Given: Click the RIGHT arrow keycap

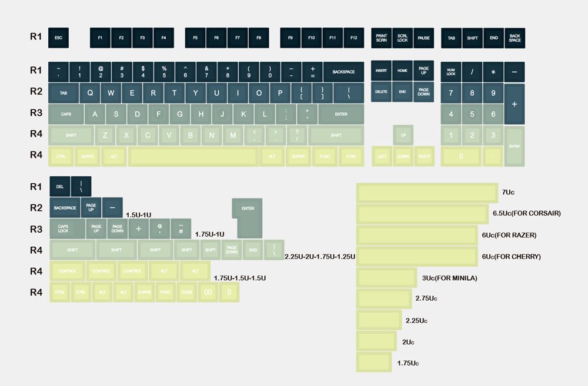Looking at the screenshot, I should point(423,156).
